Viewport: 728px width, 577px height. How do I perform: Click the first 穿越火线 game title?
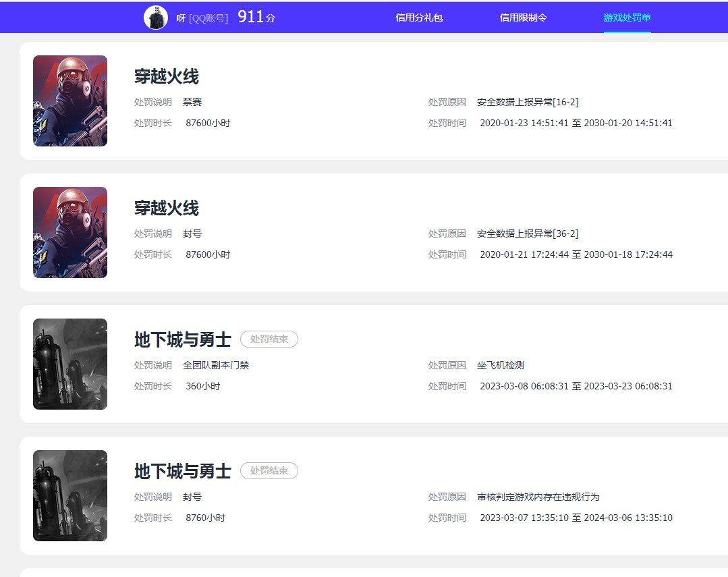click(165, 76)
